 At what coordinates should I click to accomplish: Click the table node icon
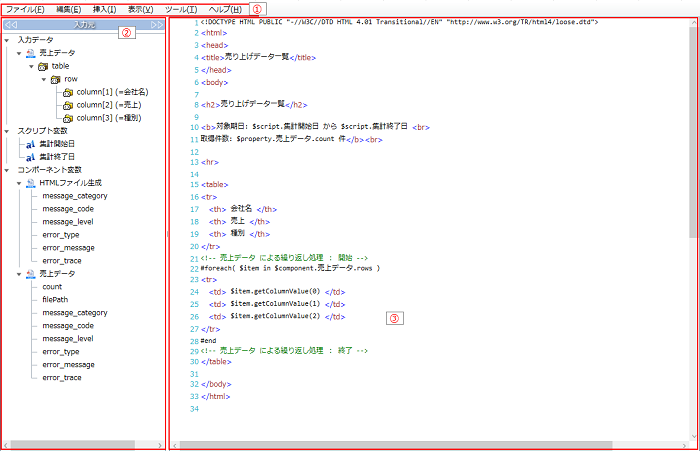point(43,65)
